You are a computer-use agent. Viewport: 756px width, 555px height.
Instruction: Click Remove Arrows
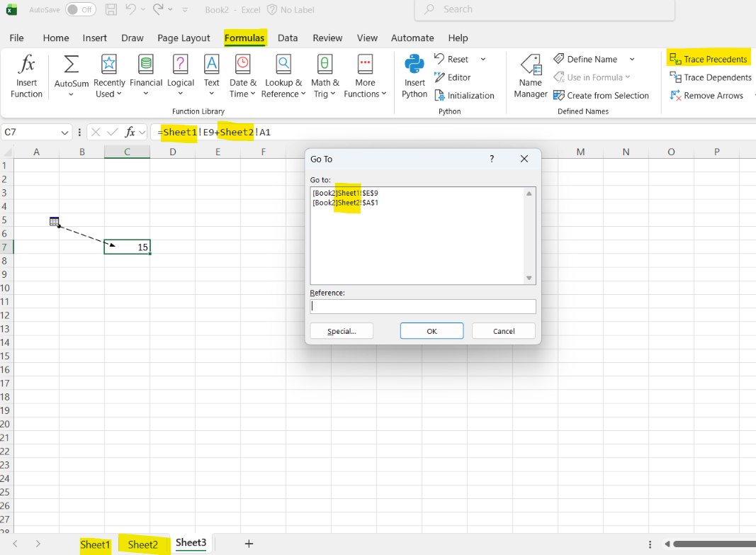point(706,96)
